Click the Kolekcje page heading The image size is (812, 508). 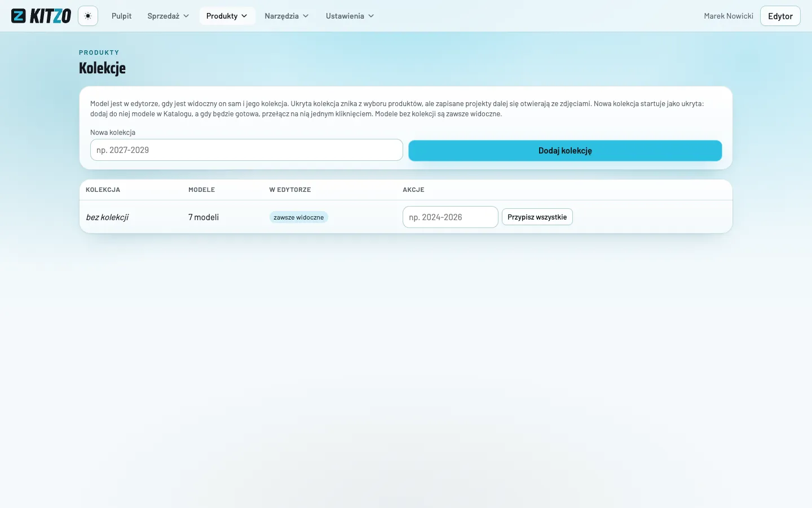pyautogui.click(x=102, y=68)
